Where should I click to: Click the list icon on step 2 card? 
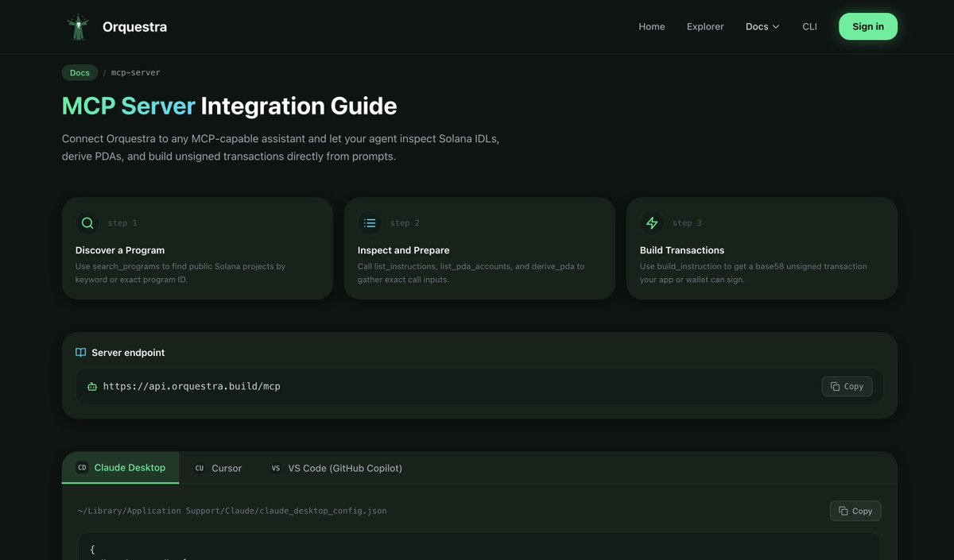370,223
